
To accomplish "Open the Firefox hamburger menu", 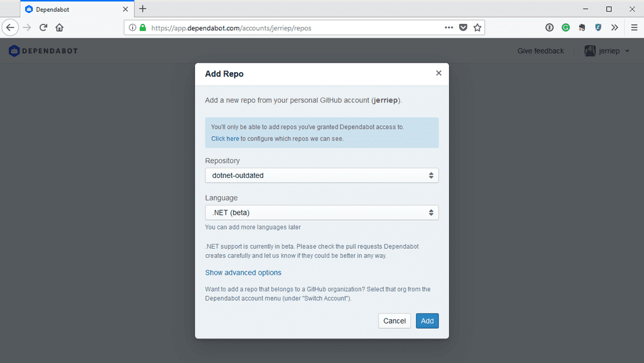I will click(x=634, y=28).
